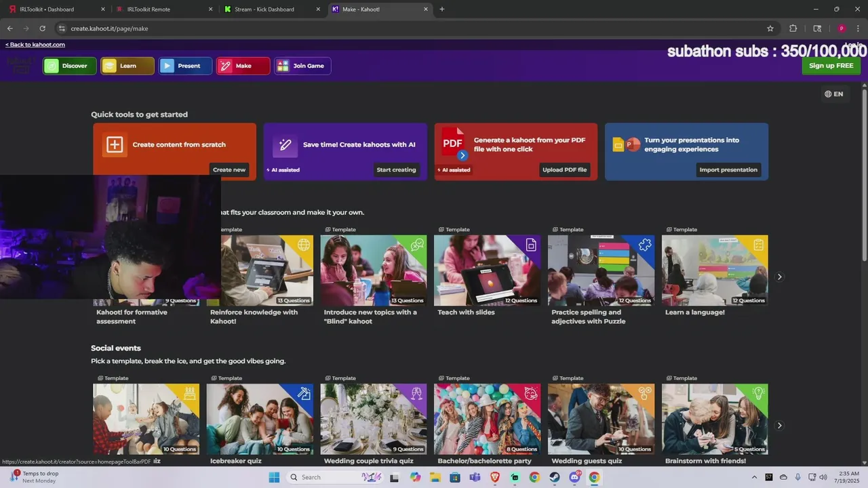Image resolution: width=868 pixels, height=488 pixels.
Task: Show next Social events templates with right arrow
Action: [x=779, y=426]
